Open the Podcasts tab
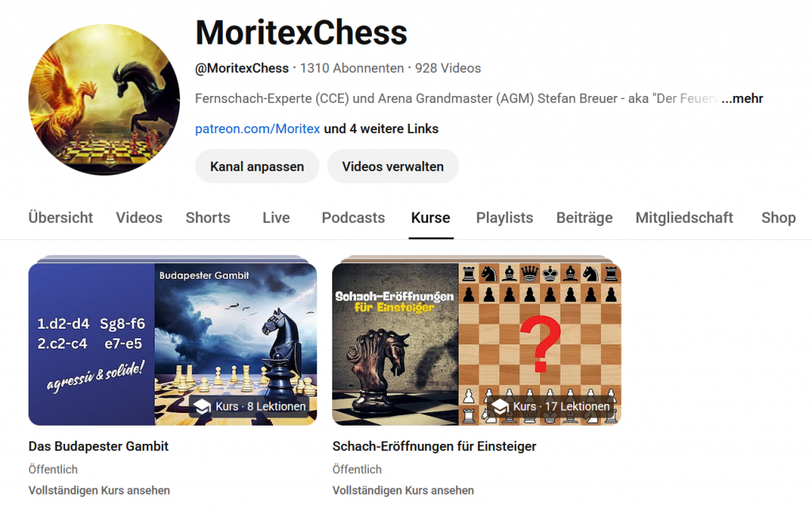This screenshot has height=512, width=812. click(353, 217)
